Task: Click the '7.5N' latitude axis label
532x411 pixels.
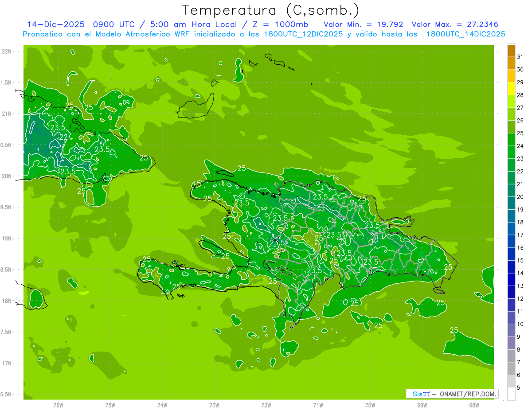Action: (x=7, y=332)
